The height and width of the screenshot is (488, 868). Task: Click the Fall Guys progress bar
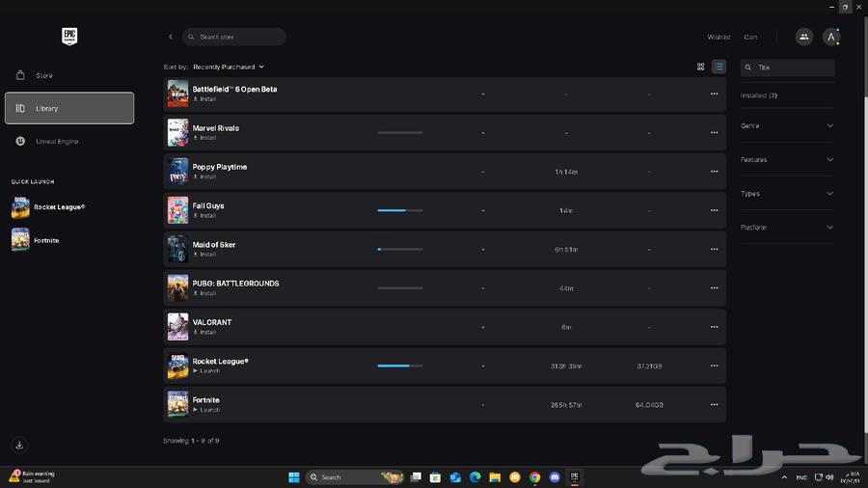coord(399,210)
